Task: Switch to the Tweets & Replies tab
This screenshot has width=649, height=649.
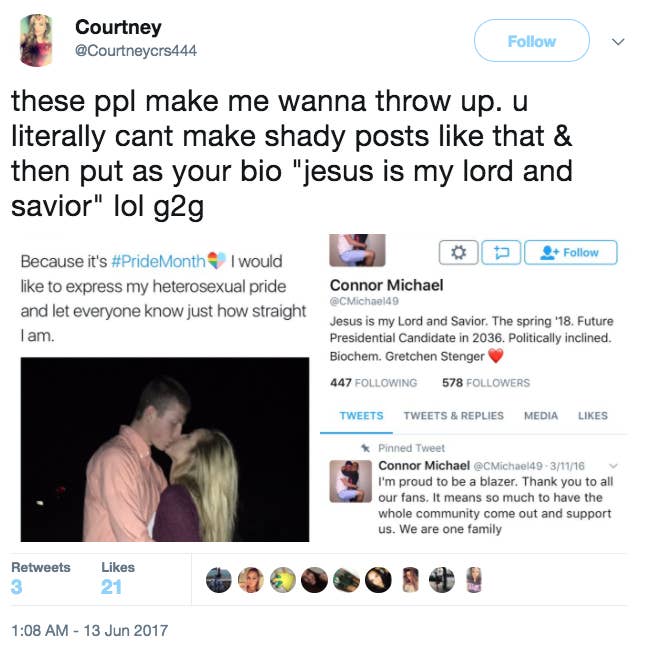Action: click(x=454, y=416)
